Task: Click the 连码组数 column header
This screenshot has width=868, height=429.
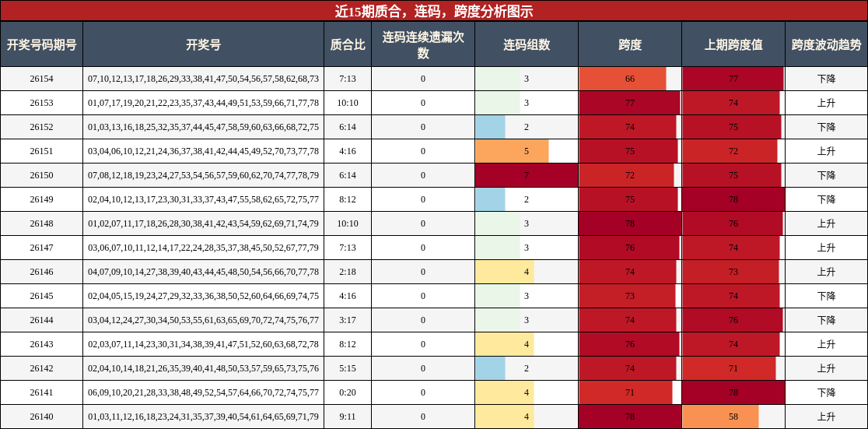Action: click(x=527, y=44)
